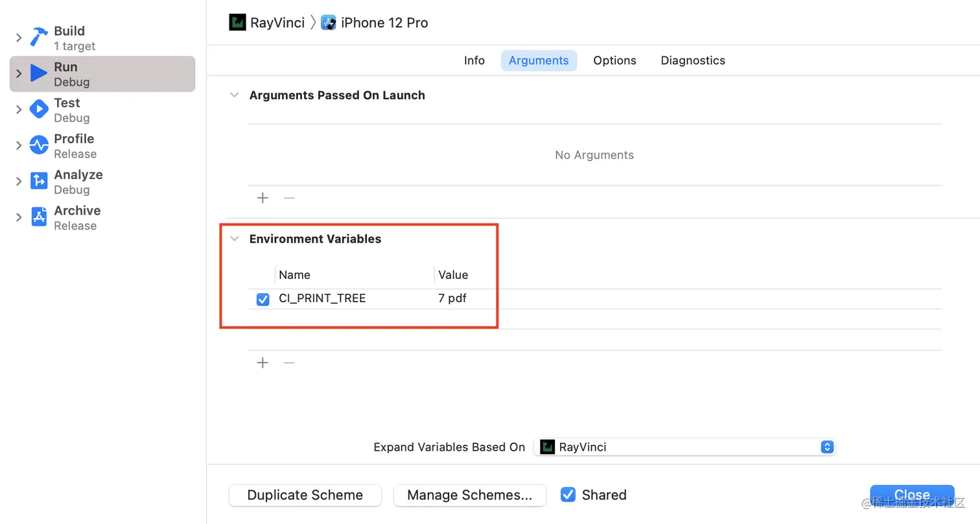Select the Archive action icon
980x524 pixels.
(x=39, y=217)
